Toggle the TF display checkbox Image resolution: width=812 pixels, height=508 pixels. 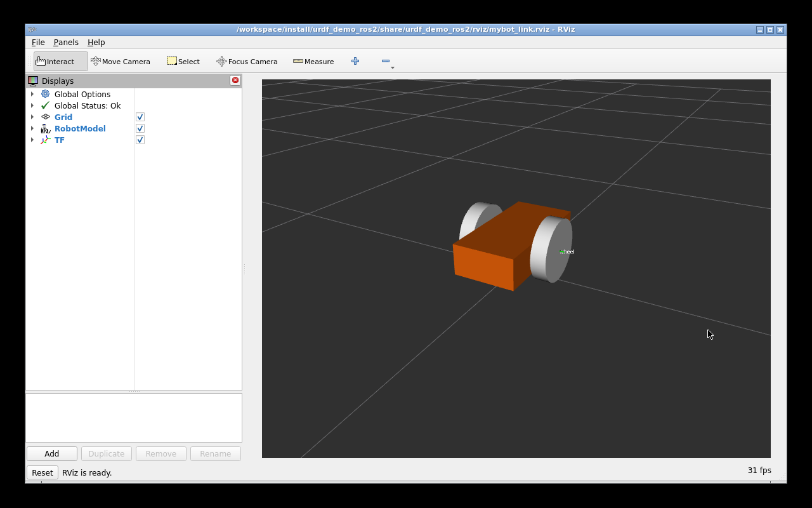pyautogui.click(x=140, y=140)
